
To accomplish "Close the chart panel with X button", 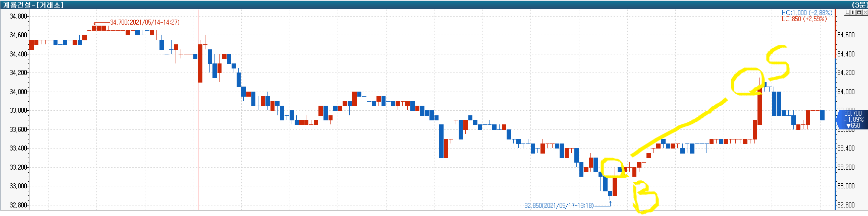I will pyautogui.click(x=864, y=13).
